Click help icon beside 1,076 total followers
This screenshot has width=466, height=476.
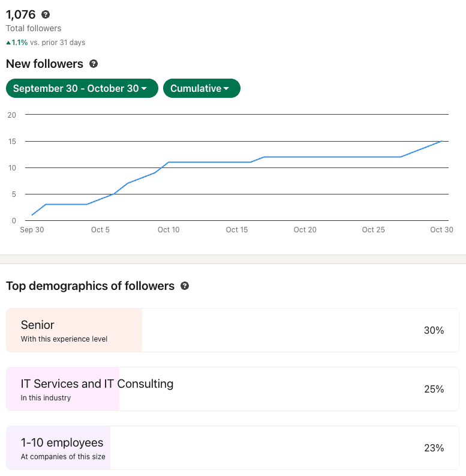click(x=46, y=14)
